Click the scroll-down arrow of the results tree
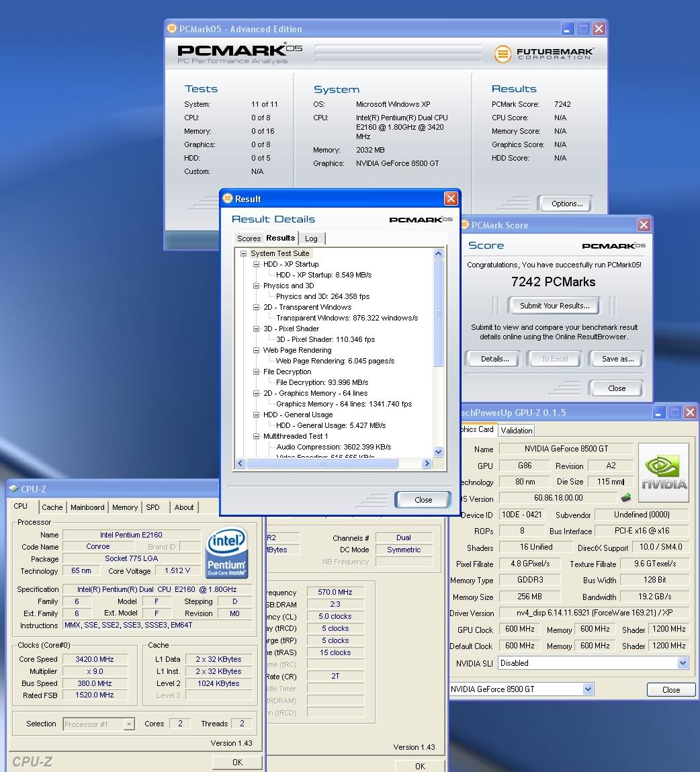Viewport: 700px width, 772px height. click(x=438, y=452)
